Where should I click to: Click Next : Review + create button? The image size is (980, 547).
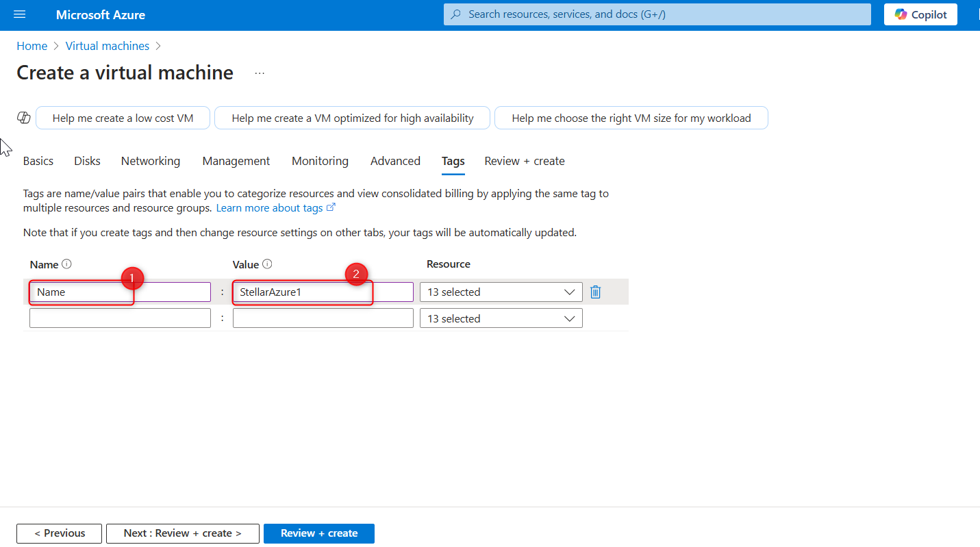[x=183, y=533]
